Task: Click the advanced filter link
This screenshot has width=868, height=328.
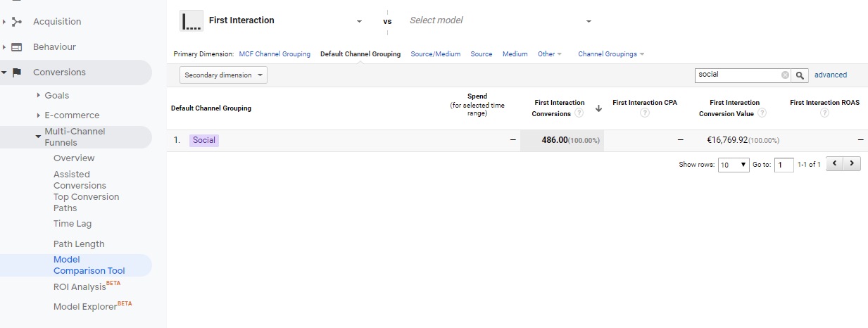Action: click(831, 75)
